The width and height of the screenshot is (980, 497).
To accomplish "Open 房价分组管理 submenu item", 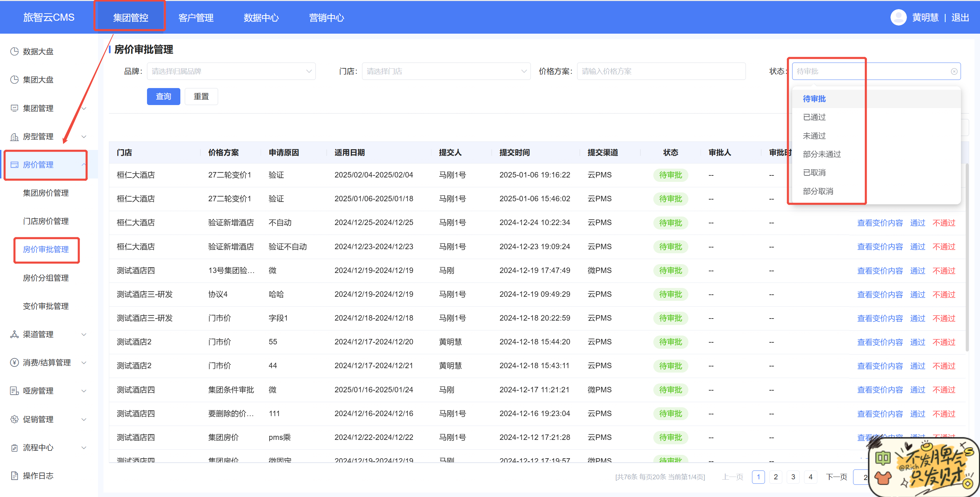I will pos(46,278).
